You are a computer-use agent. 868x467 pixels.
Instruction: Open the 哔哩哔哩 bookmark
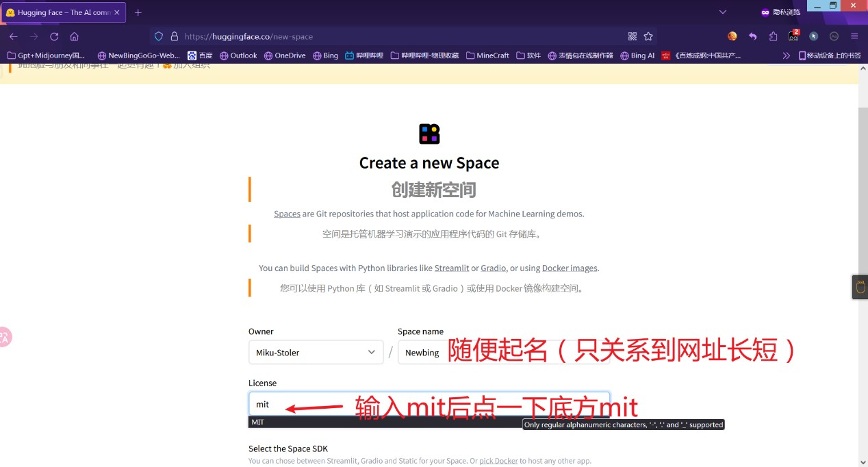pos(364,55)
